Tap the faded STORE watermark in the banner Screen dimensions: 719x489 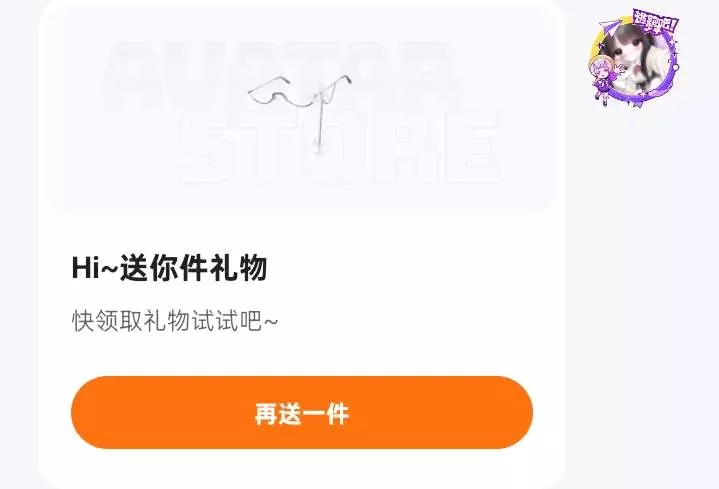pos(338,147)
